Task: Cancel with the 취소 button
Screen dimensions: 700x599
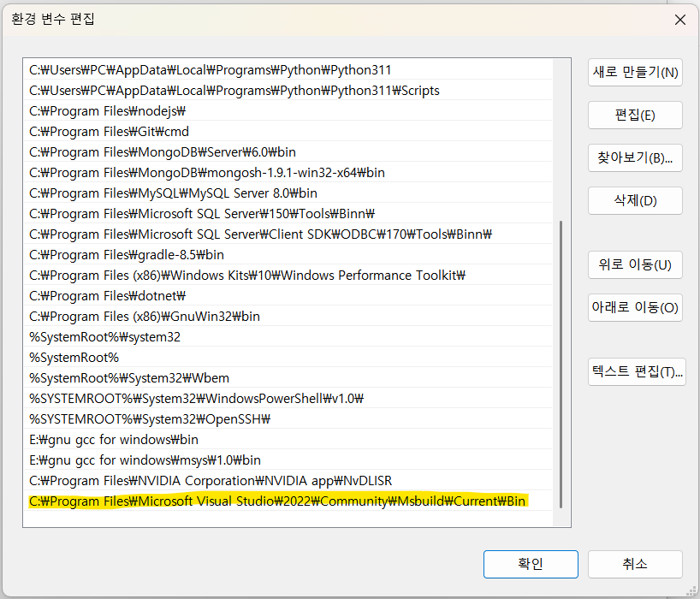Action: click(x=635, y=564)
